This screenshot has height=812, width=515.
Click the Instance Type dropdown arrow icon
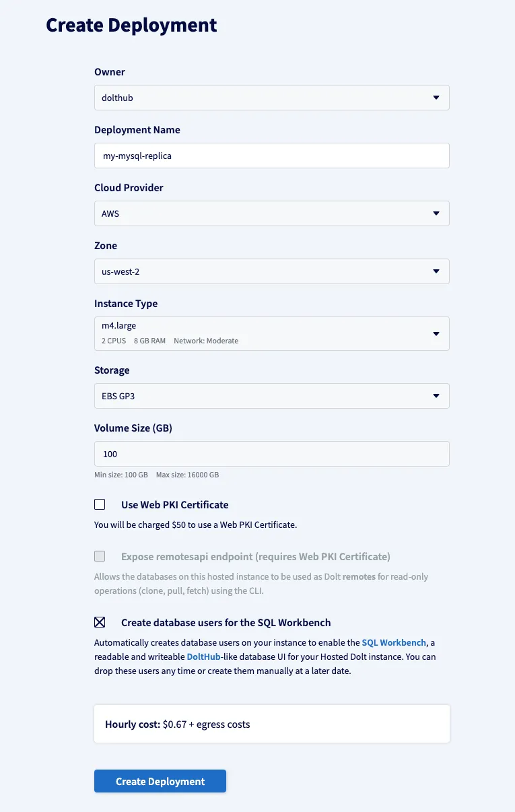(x=436, y=333)
